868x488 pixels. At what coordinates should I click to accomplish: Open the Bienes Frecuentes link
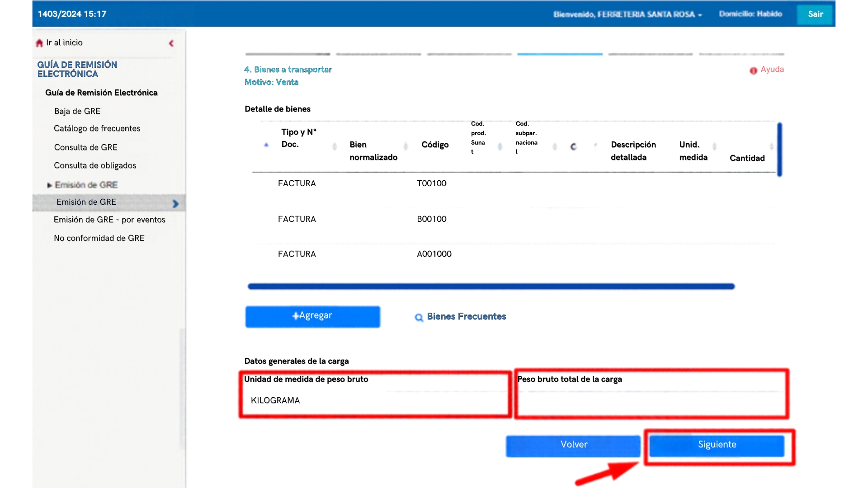(x=466, y=317)
